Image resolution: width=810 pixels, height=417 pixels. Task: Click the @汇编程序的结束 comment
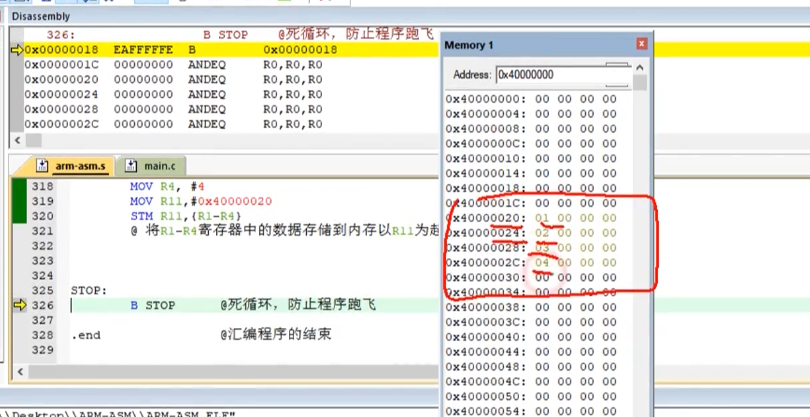coord(276,335)
